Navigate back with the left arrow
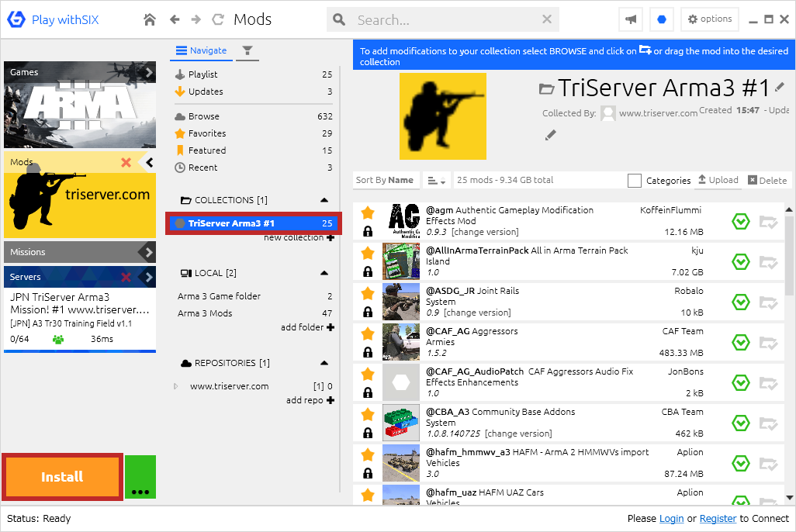The height and width of the screenshot is (532, 796). pyautogui.click(x=175, y=20)
